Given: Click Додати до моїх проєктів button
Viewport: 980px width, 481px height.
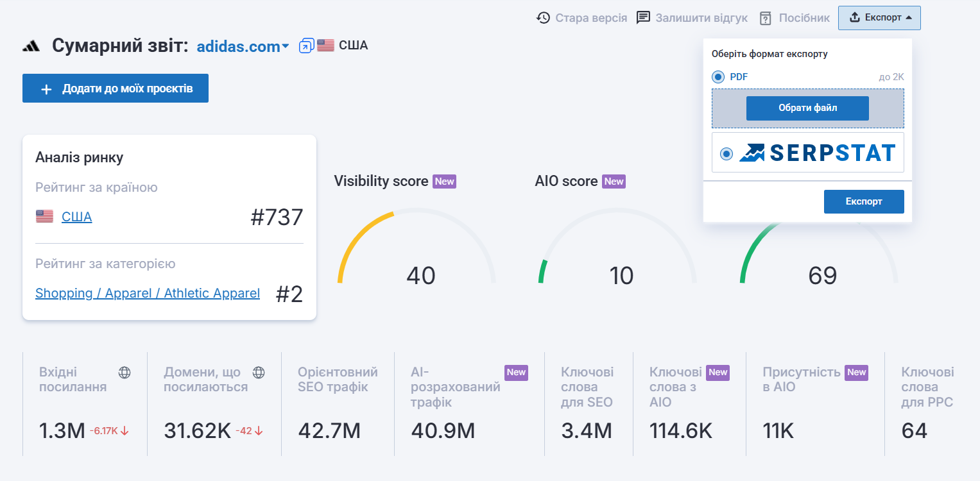Looking at the screenshot, I should click(x=116, y=89).
